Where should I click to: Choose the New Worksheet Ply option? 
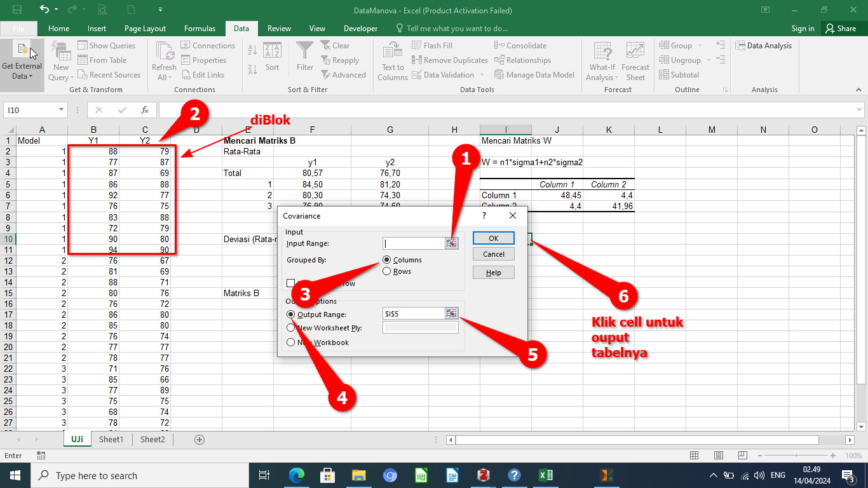pyautogui.click(x=291, y=328)
